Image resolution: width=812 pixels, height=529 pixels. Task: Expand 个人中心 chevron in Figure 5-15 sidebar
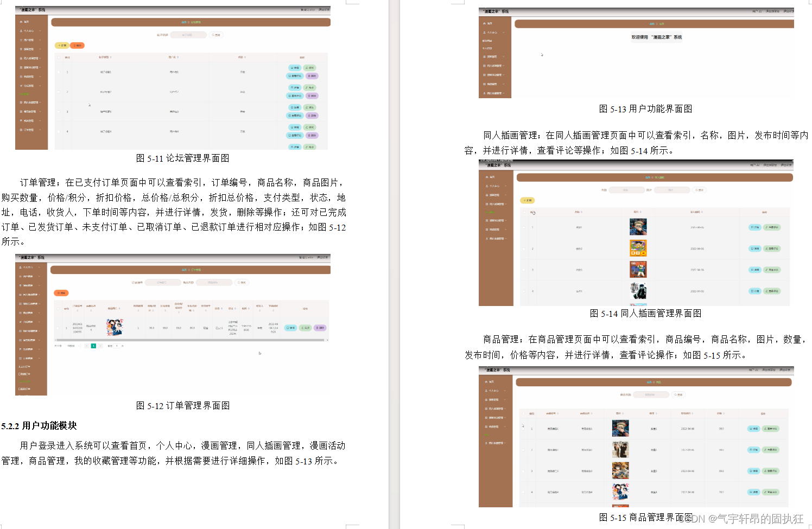505,391
